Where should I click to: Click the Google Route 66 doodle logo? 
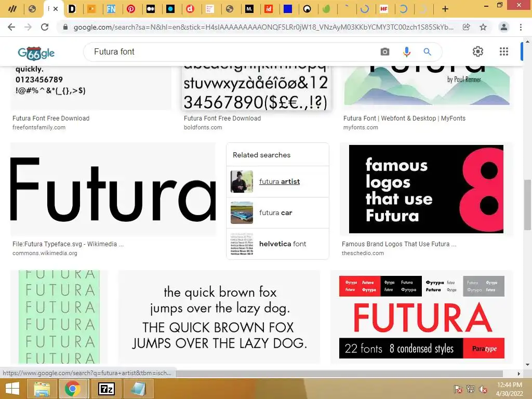(36, 53)
